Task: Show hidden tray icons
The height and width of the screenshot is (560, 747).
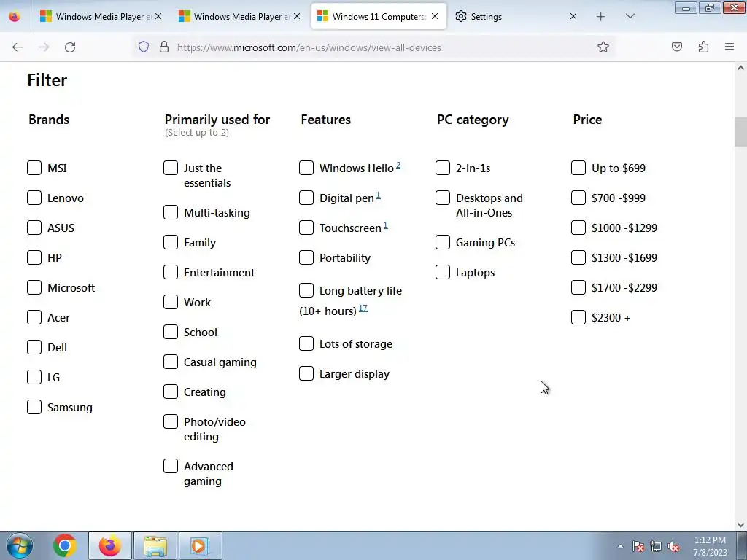Action: tap(620, 546)
